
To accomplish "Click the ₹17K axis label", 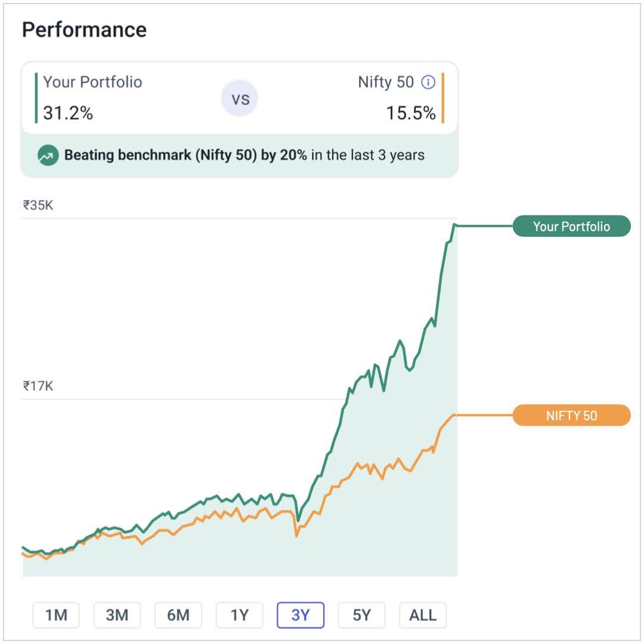I will coord(38,386).
